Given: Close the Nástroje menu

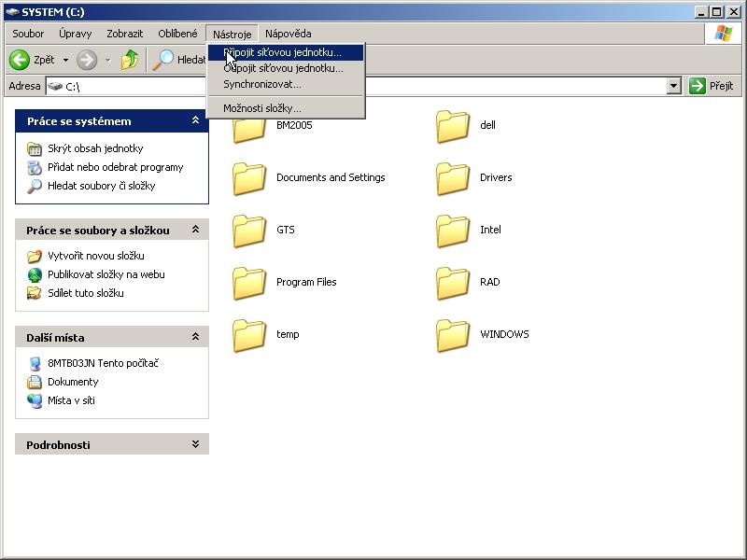Looking at the screenshot, I should [232, 34].
